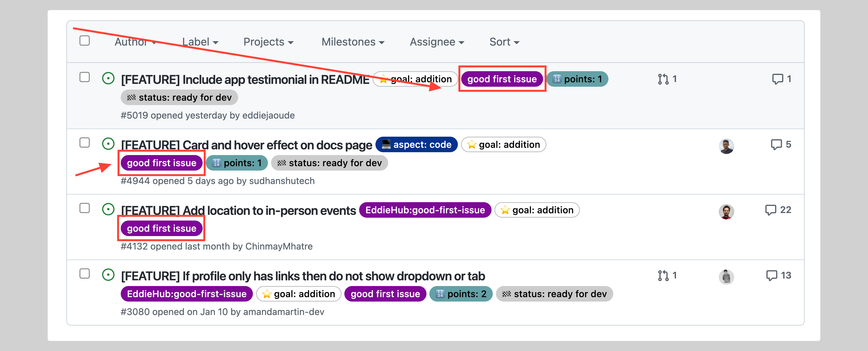The height and width of the screenshot is (351, 868).
Task: Open comment bubble showing 13 comments
Action: point(771,276)
